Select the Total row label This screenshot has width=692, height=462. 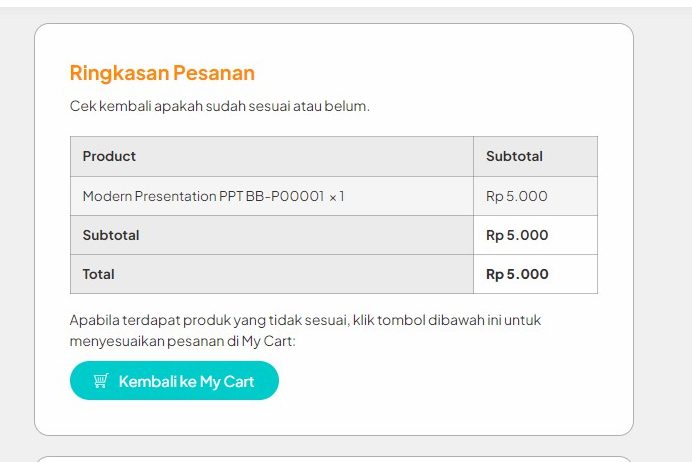[x=99, y=274]
